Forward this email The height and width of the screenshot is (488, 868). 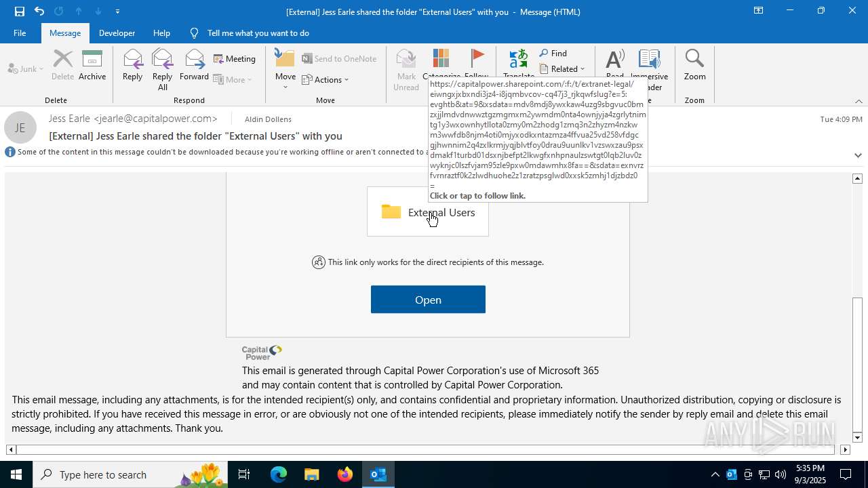click(x=194, y=66)
